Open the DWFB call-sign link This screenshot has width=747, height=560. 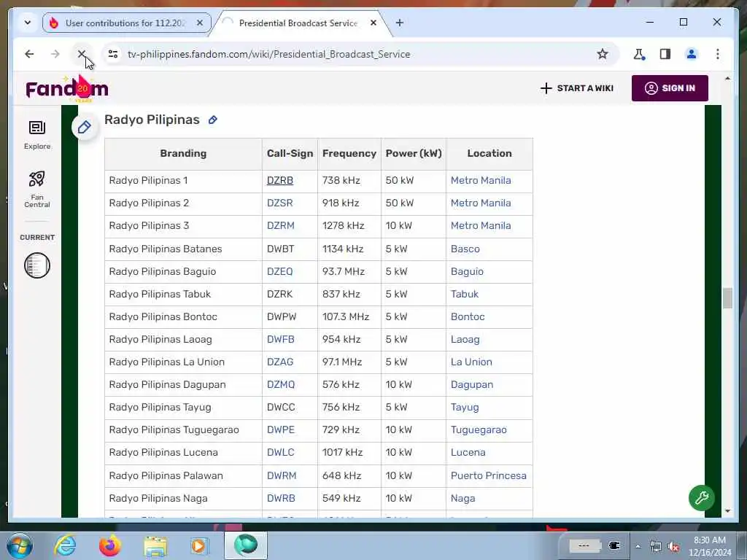(281, 340)
